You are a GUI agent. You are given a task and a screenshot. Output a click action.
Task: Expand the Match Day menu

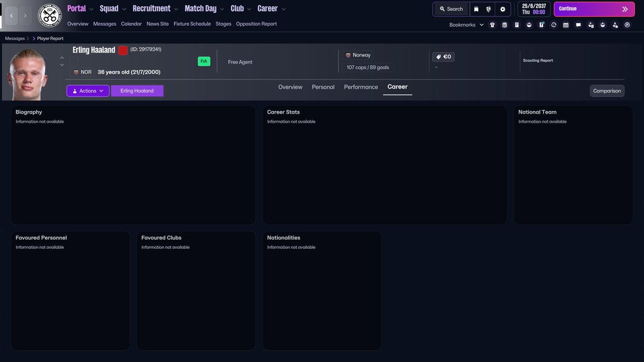(204, 9)
